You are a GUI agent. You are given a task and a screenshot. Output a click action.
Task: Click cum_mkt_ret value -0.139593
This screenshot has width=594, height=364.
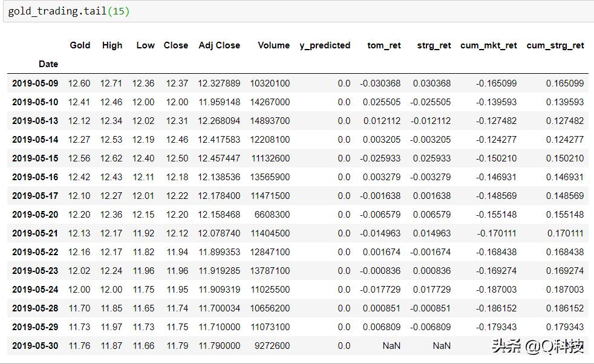coord(496,102)
